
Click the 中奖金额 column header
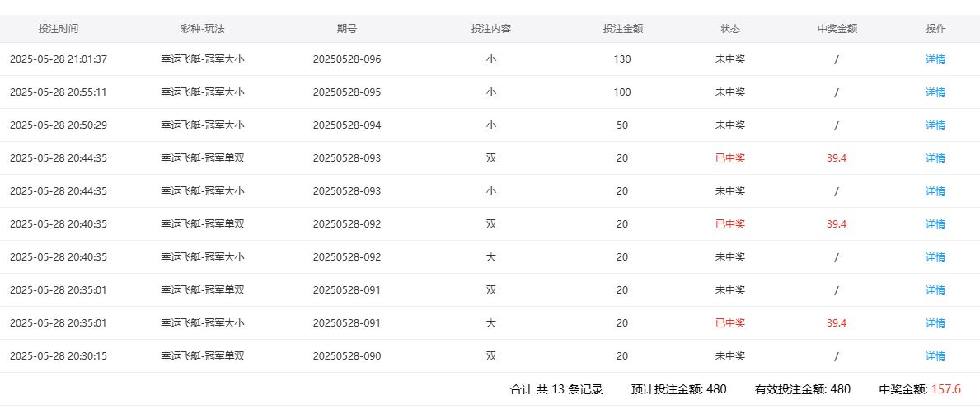coord(837,28)
